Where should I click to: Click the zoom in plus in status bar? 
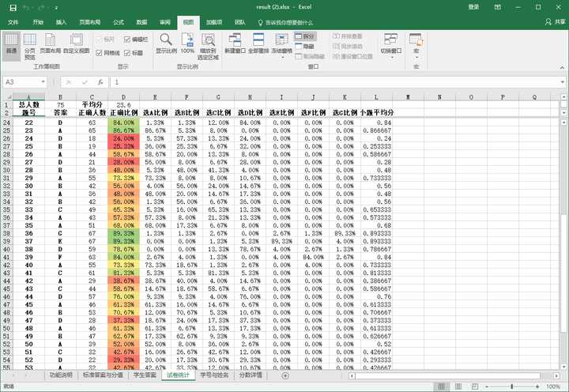click(537, 386)
